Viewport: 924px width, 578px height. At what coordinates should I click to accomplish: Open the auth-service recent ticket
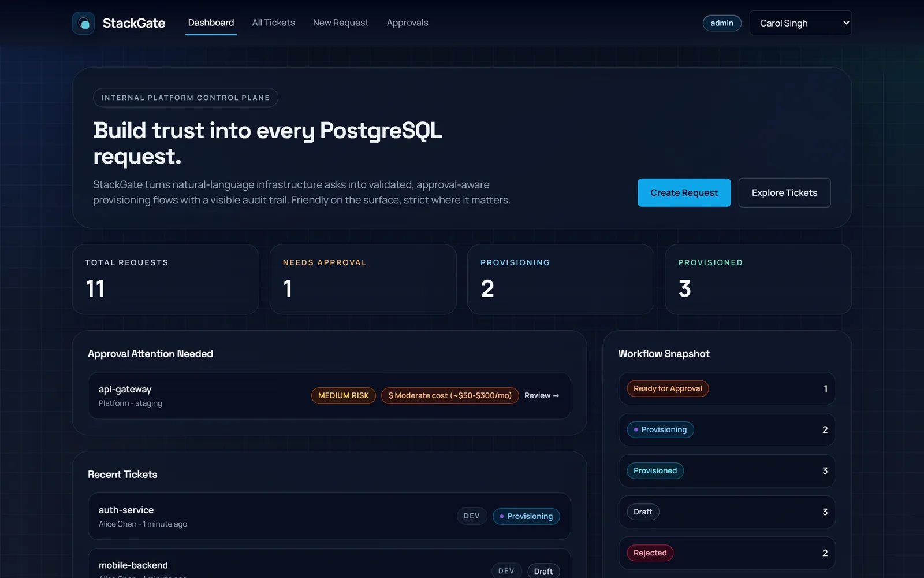pos(329,516)
